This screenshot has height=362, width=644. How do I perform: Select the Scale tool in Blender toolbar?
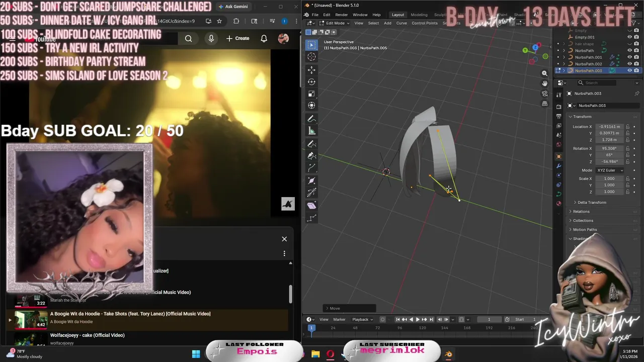(x=311, y=94)
